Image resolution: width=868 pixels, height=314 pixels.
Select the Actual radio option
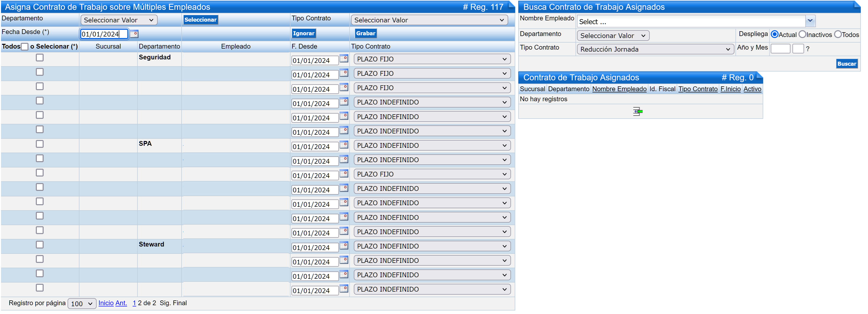(x=774, y=35)
